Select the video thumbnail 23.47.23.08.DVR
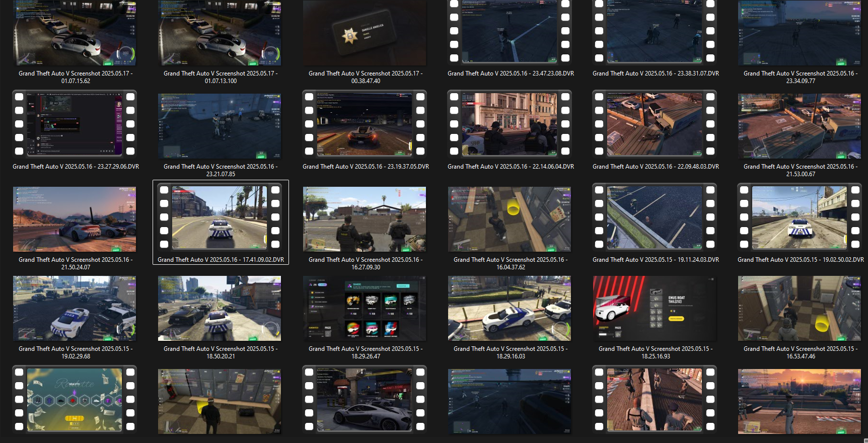Image resolution: width=868 pixels, height=443 pixels. point(510,32)
